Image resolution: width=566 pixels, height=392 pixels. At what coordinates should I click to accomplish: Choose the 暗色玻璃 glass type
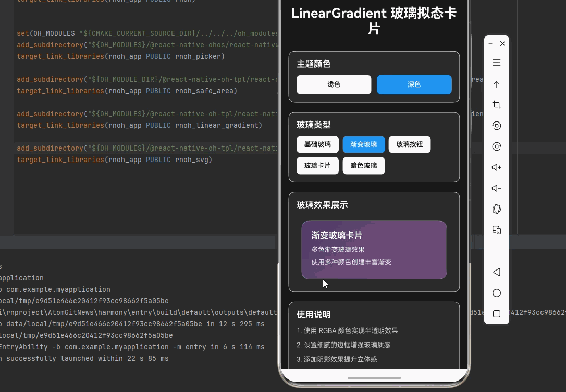tap(364, 166)
